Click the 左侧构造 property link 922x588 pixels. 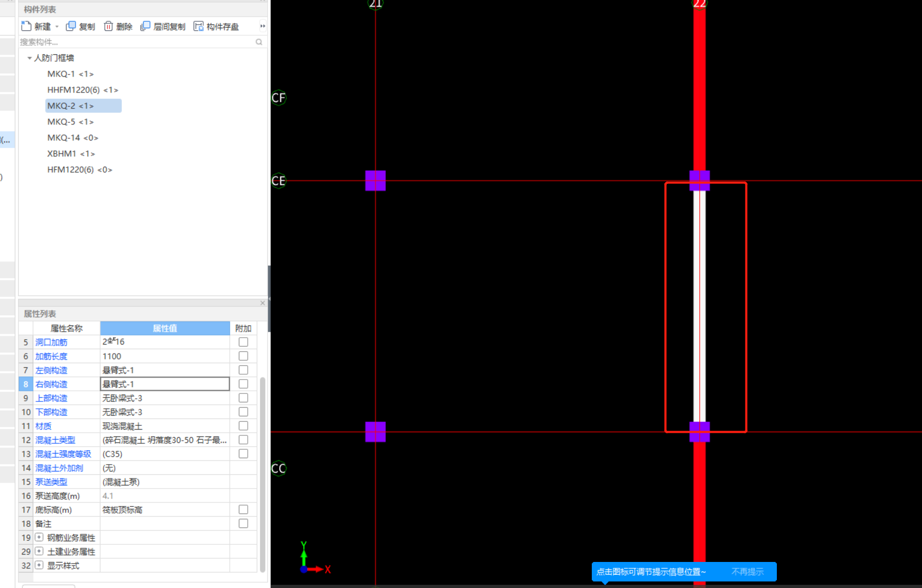click(x=51, y=370)
